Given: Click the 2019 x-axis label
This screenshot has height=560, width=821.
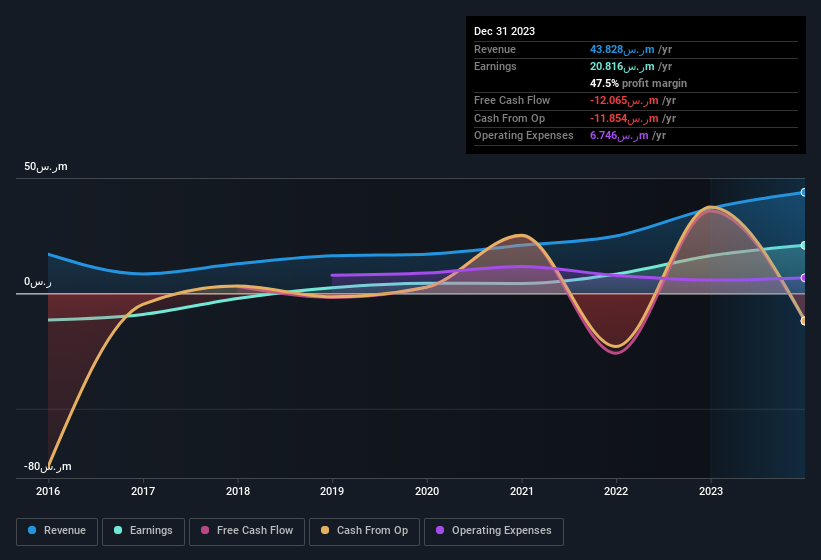Looking at the screenshot, I should coord(332,491).
